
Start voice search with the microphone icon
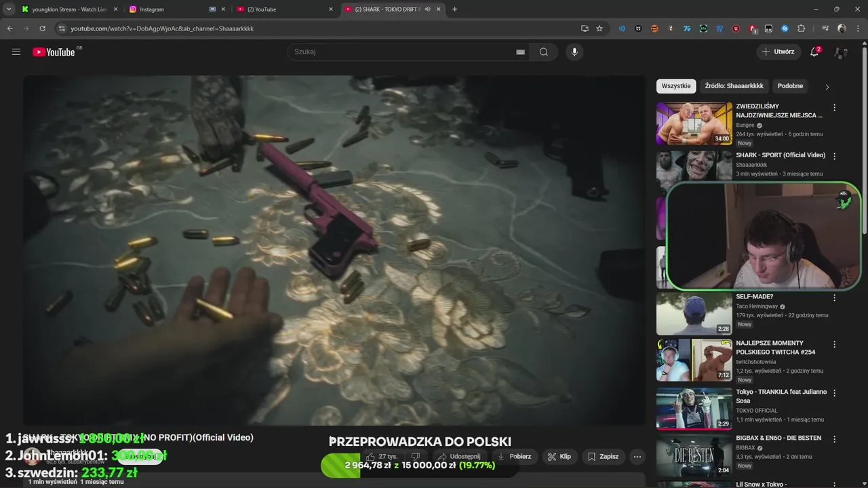tap(574, 52)
